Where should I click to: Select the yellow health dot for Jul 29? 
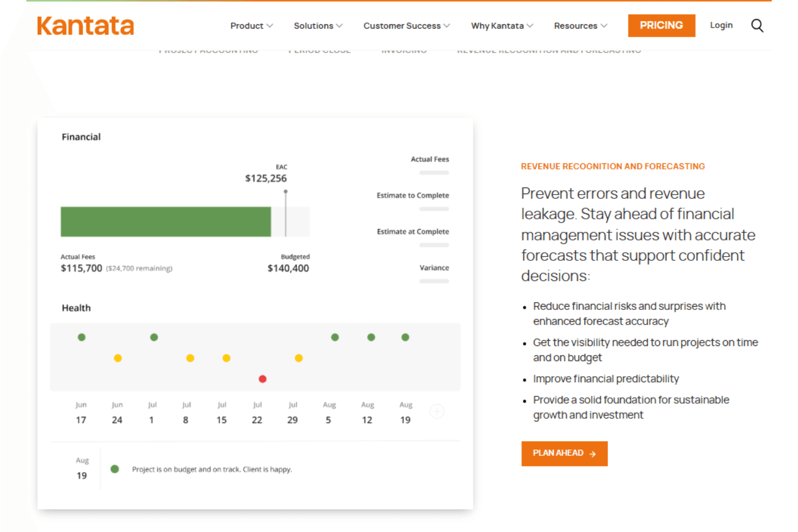[x=299, y=358]
